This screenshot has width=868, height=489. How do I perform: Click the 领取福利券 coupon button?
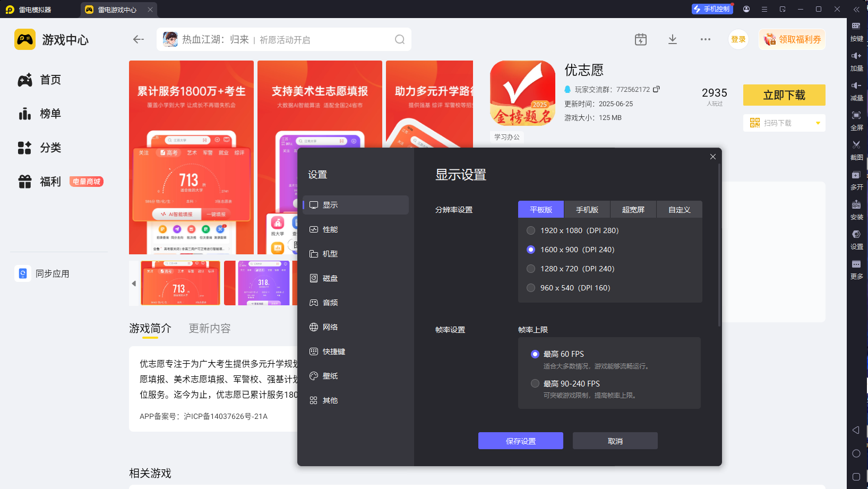792,39
